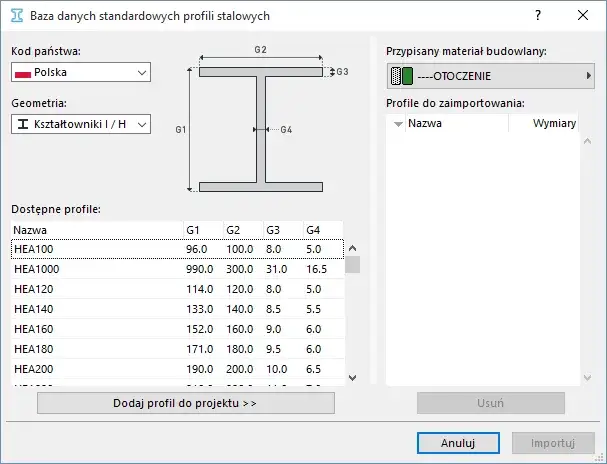Sort available profiles by Nazwa column
The height and width of the screenshot is (464, 607).
(95, 230)
